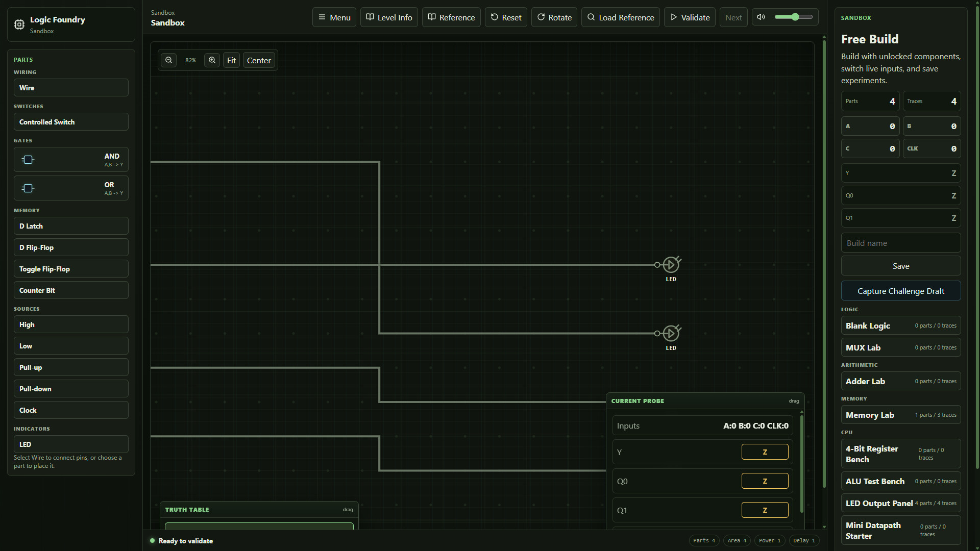
Task: Pick the Controlled Switch part
Action: pos(71,122)
